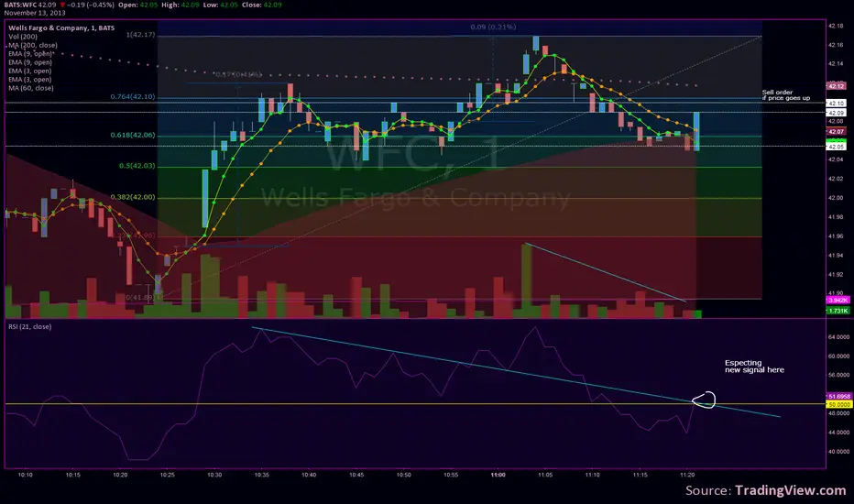Click 64.0000 on the RSI scale
854x504 pixels.
click(x=838, y=336)
